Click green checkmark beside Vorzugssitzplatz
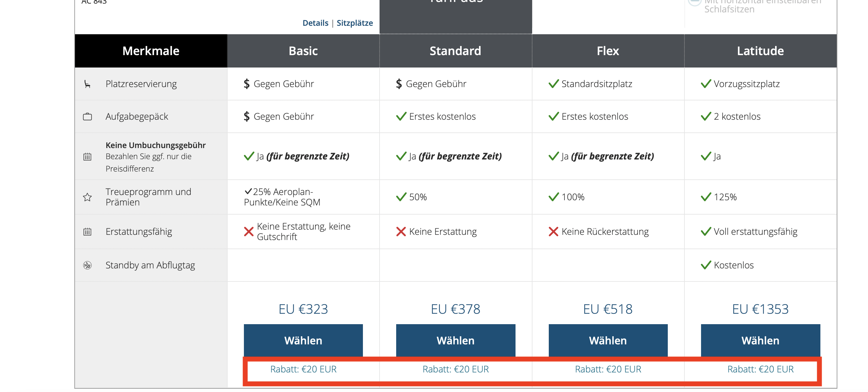 [x=706, y=84]
